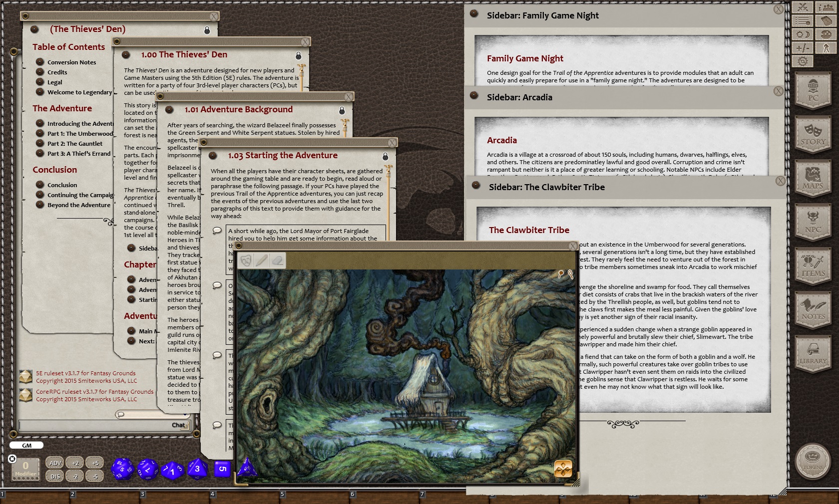This screenshot has width=839, height=504.
Task: Open the chat mode selector speech bubble
Action: pos(120,414)
